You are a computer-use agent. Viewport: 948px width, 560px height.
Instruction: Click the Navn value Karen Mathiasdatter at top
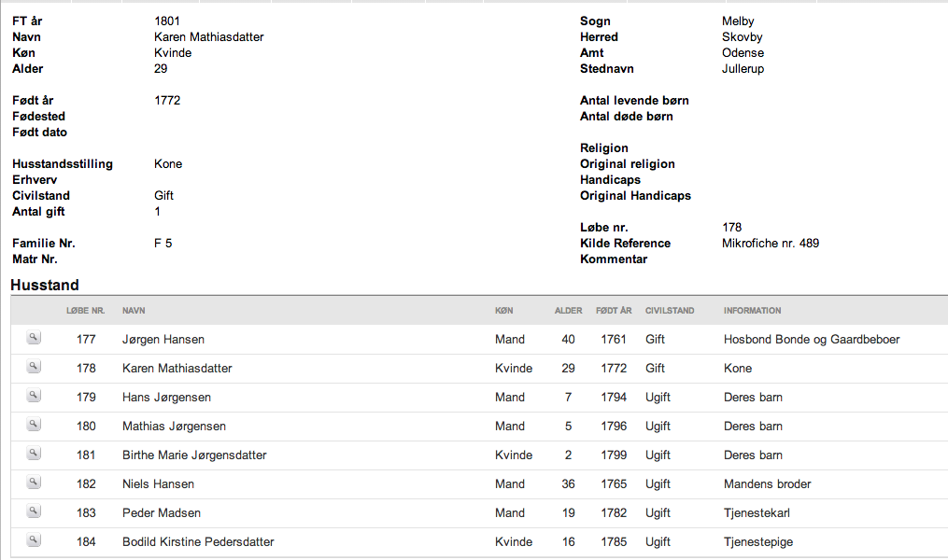point(208,36)
